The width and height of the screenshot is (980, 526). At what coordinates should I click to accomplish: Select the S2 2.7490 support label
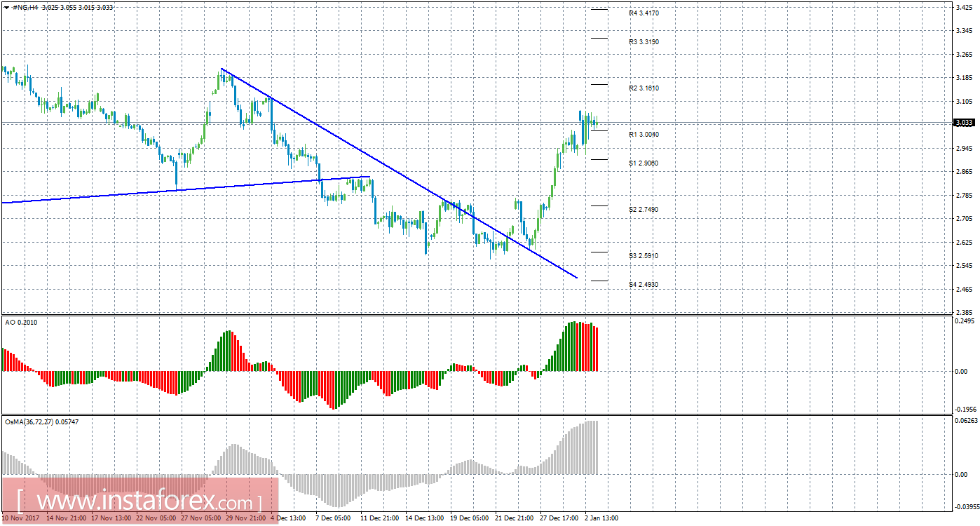(x=644, y=210)
